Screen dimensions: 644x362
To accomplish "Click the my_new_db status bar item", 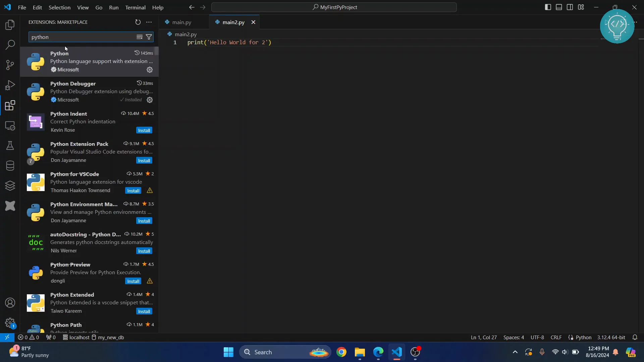I will 108,337.
